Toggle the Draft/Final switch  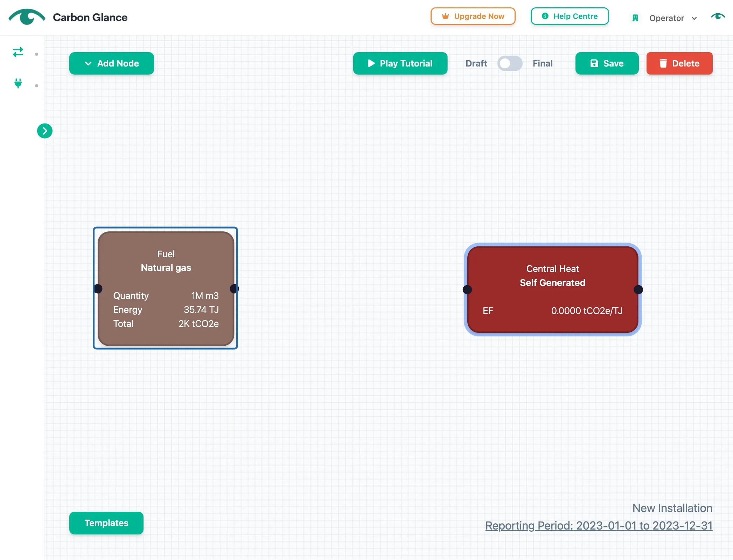click(x=510, y=63)
